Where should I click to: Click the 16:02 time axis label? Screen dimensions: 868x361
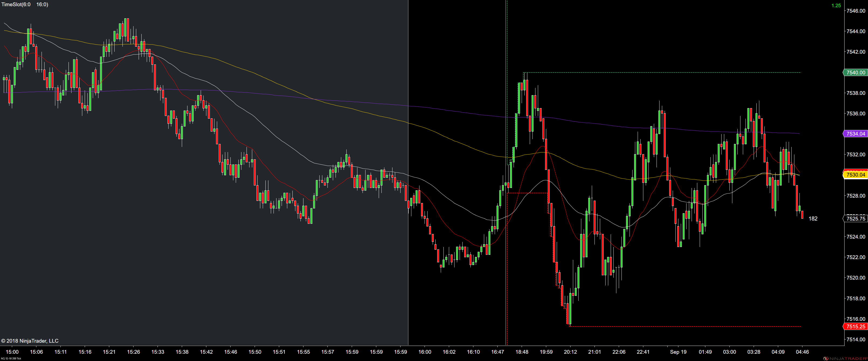(449, 352)
